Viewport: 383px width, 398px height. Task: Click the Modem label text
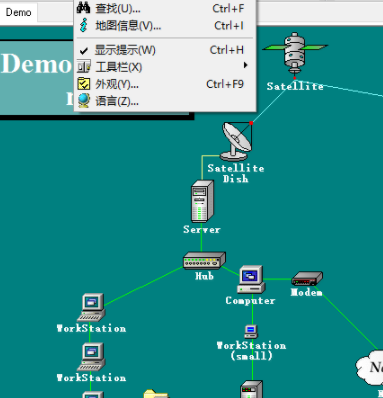point(307,292)
